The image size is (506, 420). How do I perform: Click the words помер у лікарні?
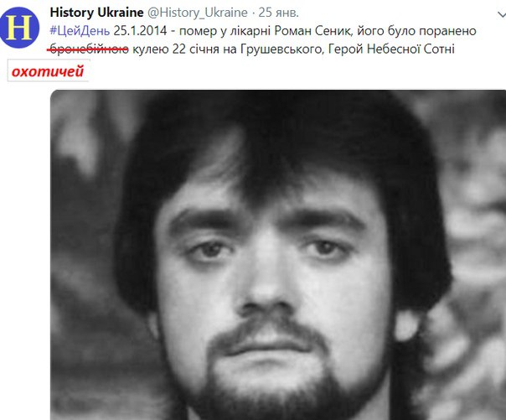tap(225, 31)
